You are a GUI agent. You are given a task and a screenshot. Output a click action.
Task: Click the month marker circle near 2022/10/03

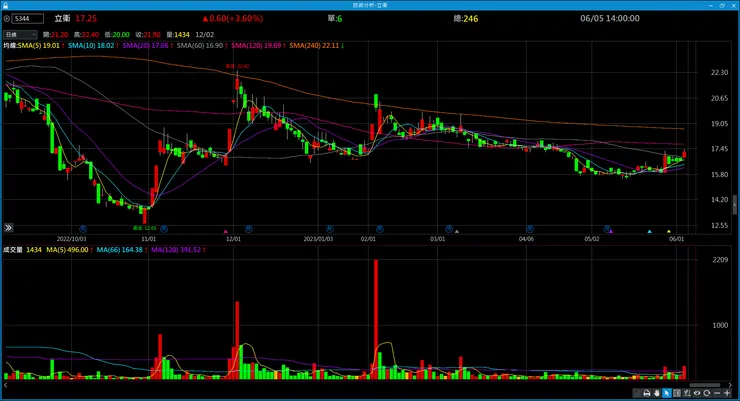click(x=83, y=229)
